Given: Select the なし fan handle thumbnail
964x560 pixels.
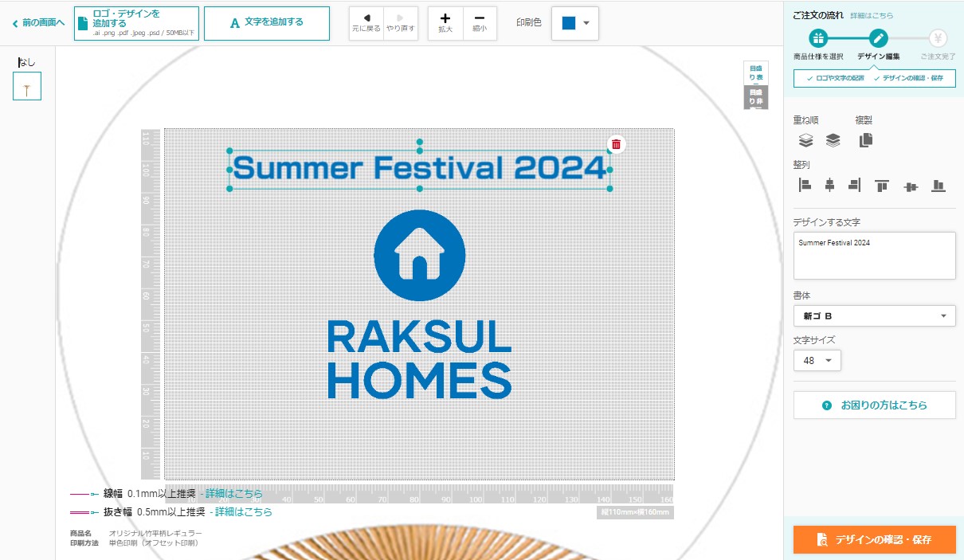Looking at the screenshot, I should click(27, 86).
